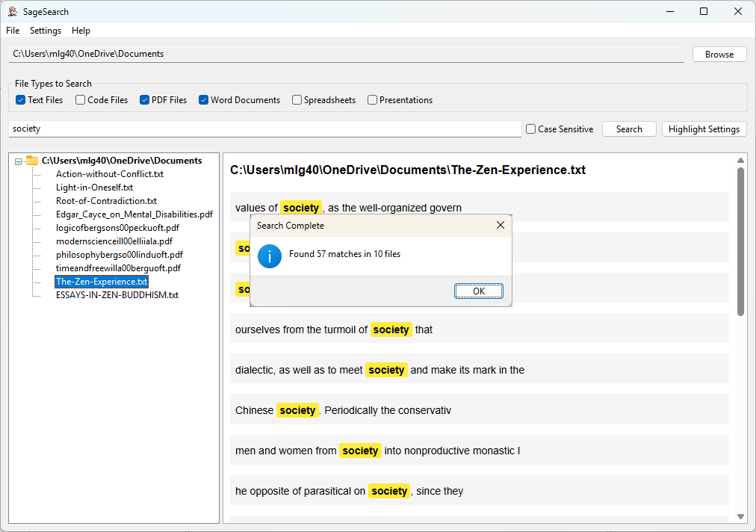Enable the Spreadsheets checkbox
This screenshot has width=756, height=532.
[x=297, y=100]
